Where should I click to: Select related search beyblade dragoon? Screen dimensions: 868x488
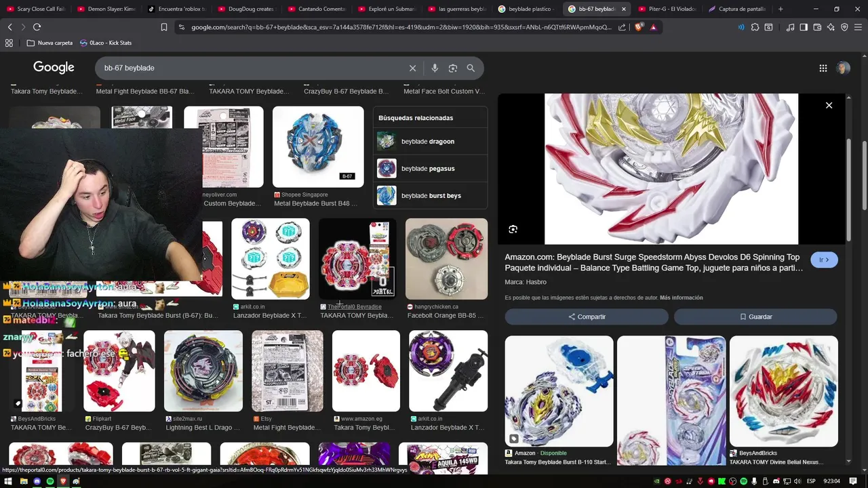[x=430, y=142]
